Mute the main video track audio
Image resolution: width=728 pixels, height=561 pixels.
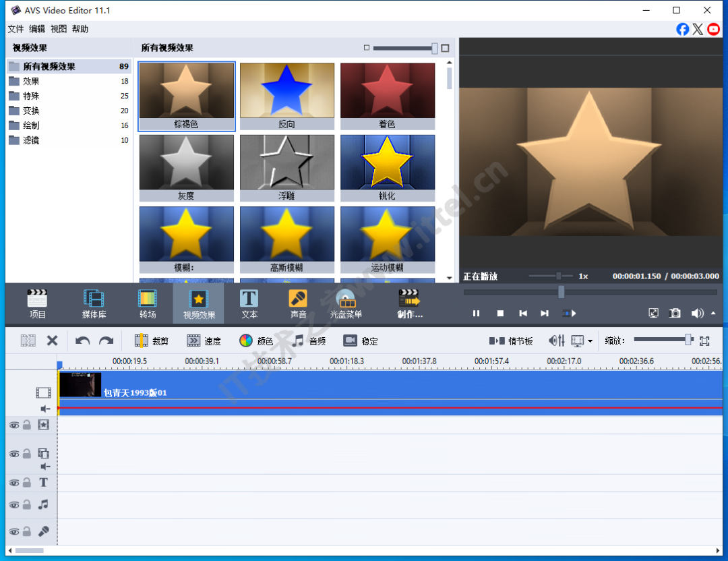coord(45,409)
